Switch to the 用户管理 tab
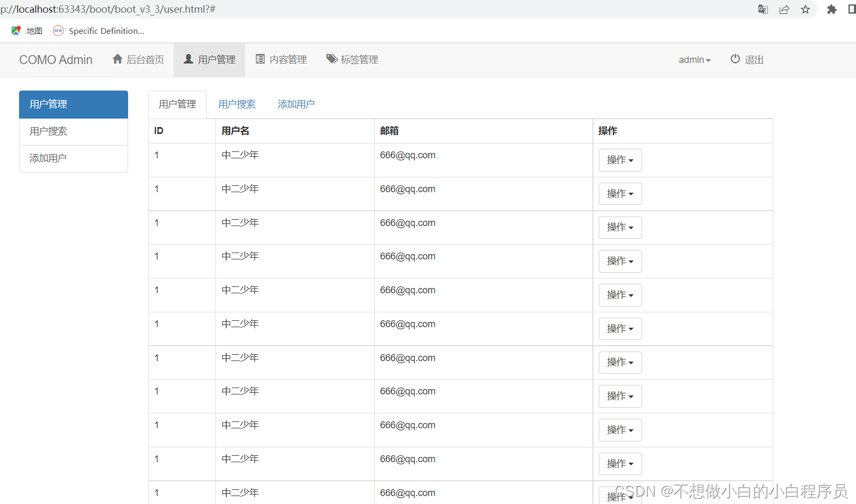The image size is (856, 504). click(x=177, y=104)
